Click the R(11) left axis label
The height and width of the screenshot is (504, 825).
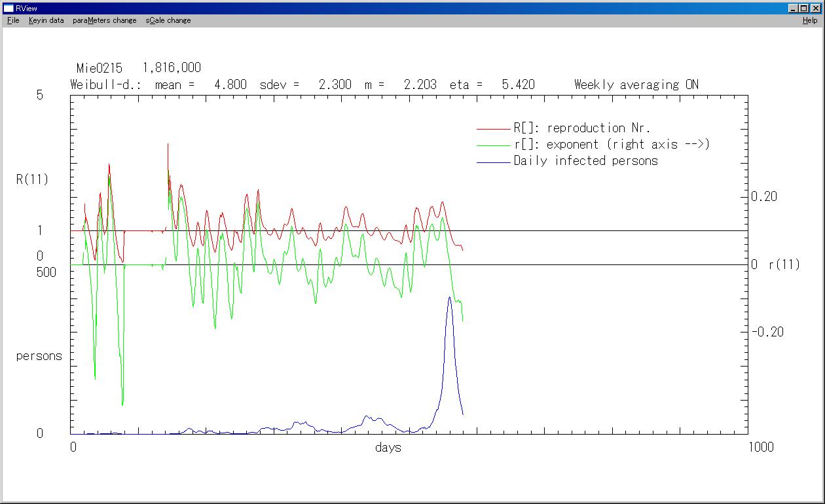[x=32, y=179]
